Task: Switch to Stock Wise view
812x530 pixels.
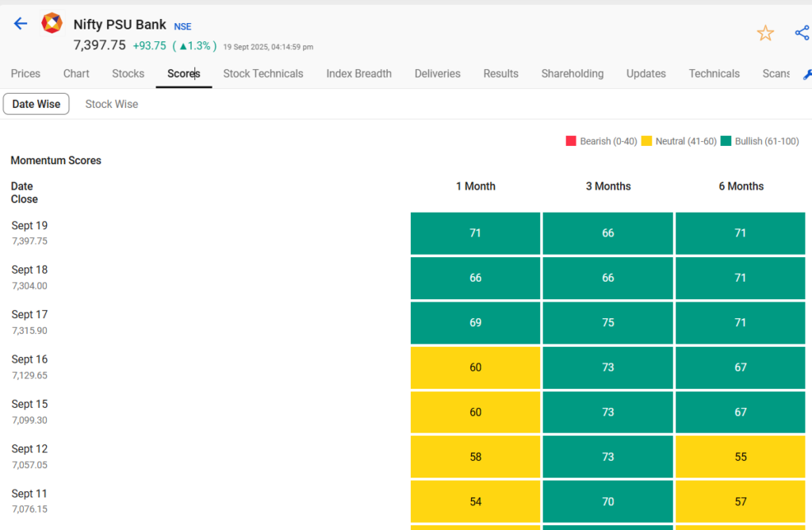Action: pyautogui.click(x=111, y=104)
